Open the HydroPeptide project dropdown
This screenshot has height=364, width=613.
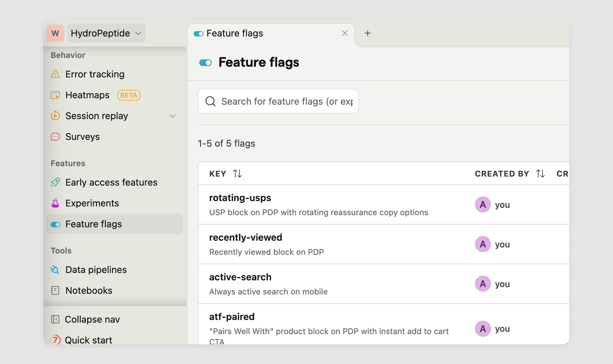coord(106,33)
